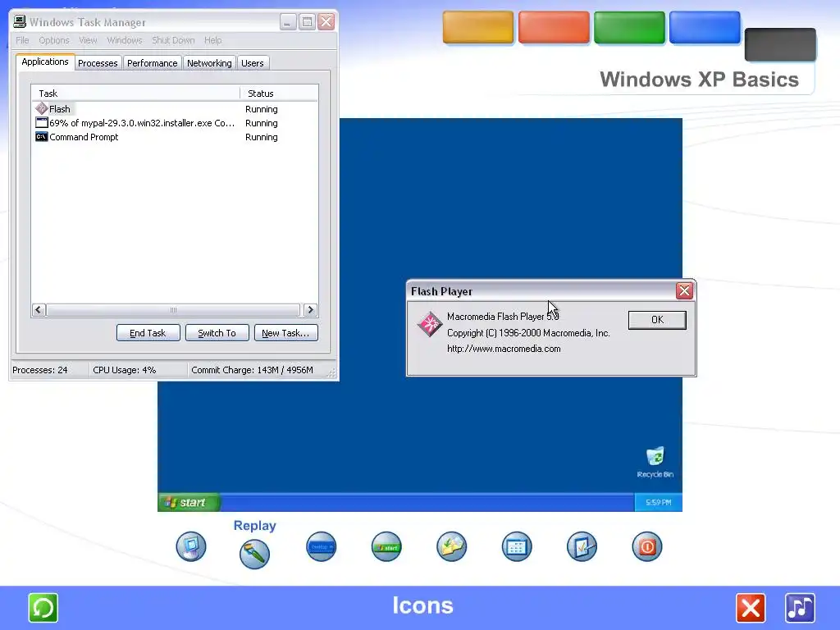Click the blue color button at top
840x630 pixels.
(705, 27)
